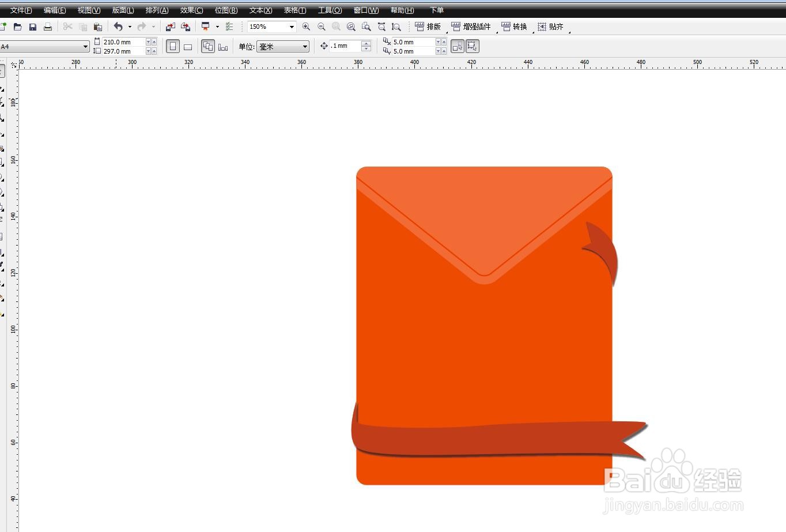The image size is (786, 532).
Task: Toggle treat objects as filled button
Action: pyautogui.click(x=458, y=47)
